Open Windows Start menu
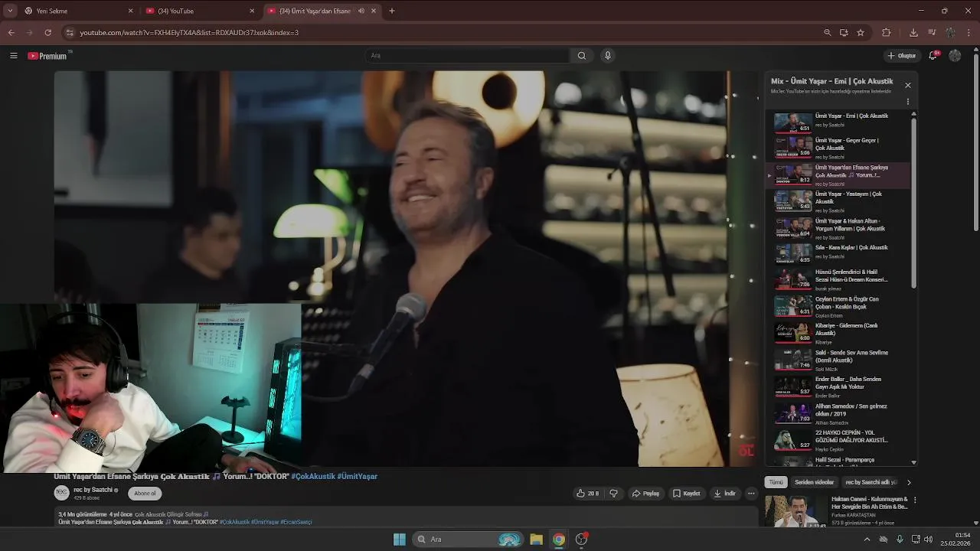This screenshot has height=551, width=980. 399,540
